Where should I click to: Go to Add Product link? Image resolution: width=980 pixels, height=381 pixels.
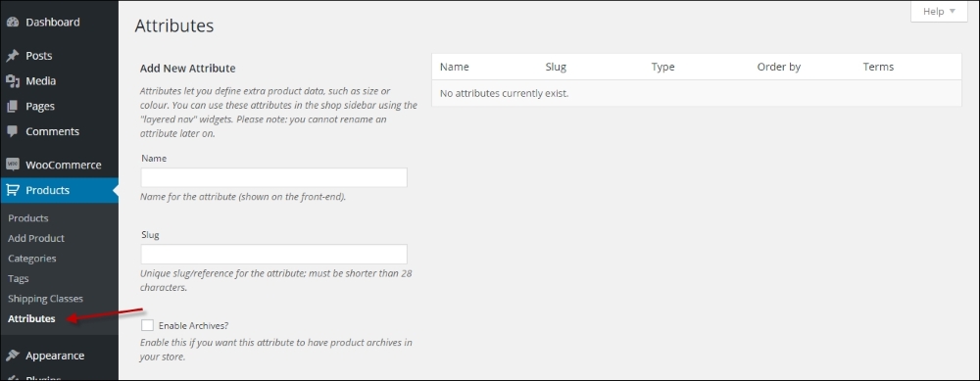point(36,238)
